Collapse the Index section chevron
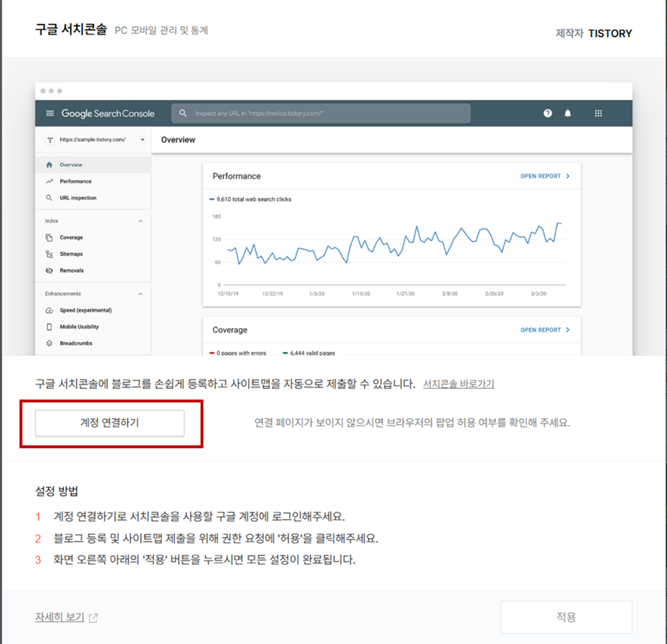This screenshot has height=644, width=667. click(140, 221)
